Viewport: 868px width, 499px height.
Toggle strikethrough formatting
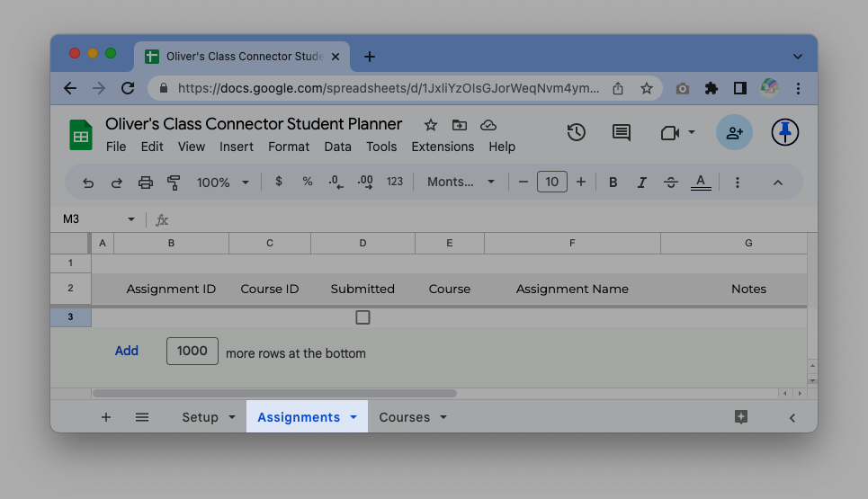coord(671,182)
